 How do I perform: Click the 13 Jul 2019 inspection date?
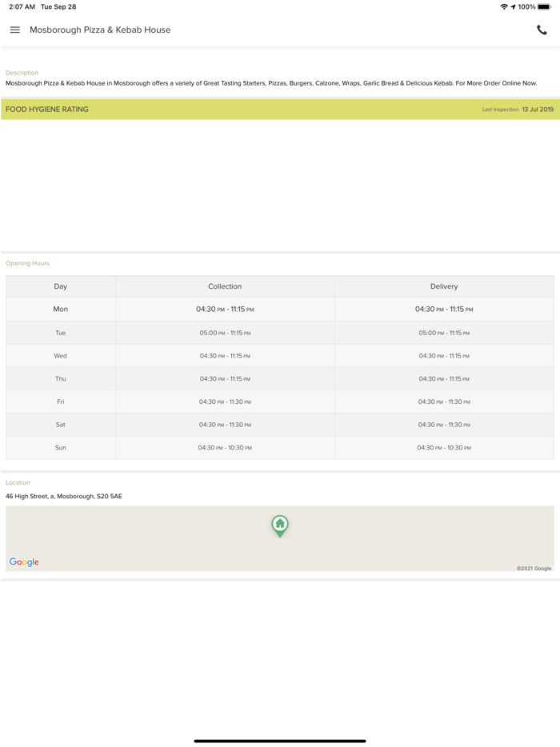538,109
